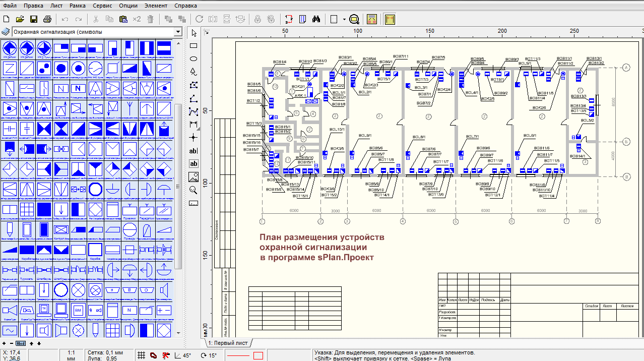Choose the image insert tool
The height and width of the screenshot is (361, 644).
tap(193, 176)
